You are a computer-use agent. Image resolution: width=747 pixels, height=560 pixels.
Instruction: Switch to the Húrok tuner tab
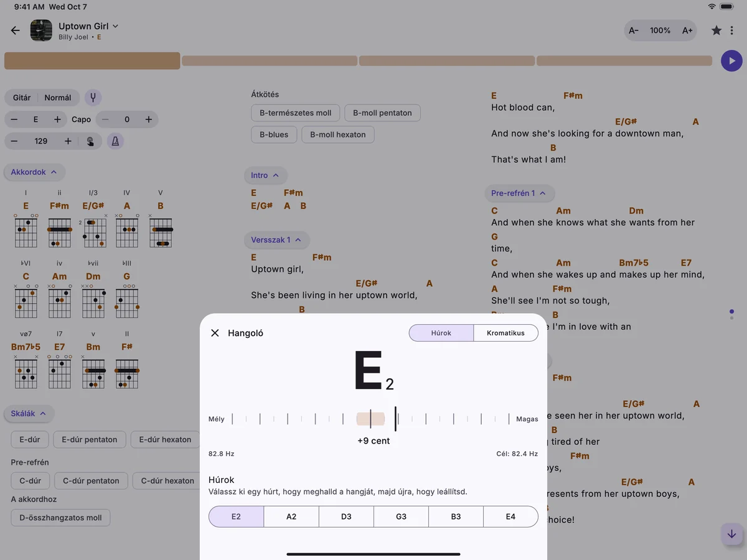[x=441, y=333]
